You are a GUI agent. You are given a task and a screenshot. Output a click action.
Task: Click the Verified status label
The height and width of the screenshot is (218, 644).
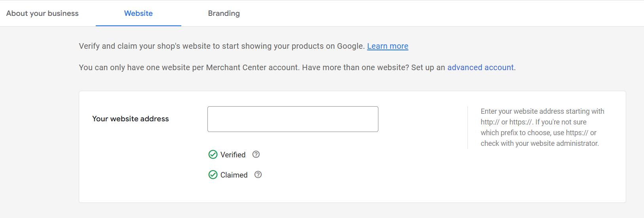(x=233, y=155)
